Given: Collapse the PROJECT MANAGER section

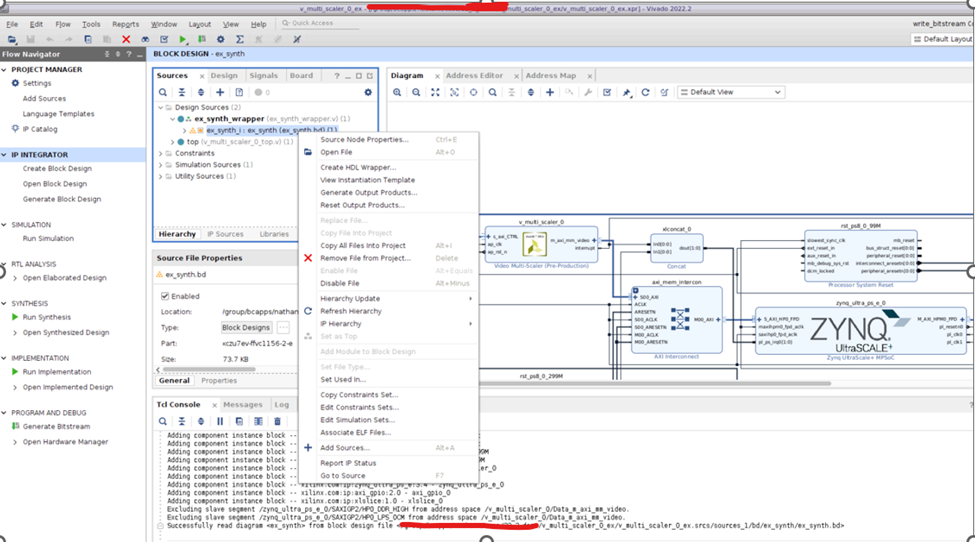Looking at the screenshot, I should 5,70.
